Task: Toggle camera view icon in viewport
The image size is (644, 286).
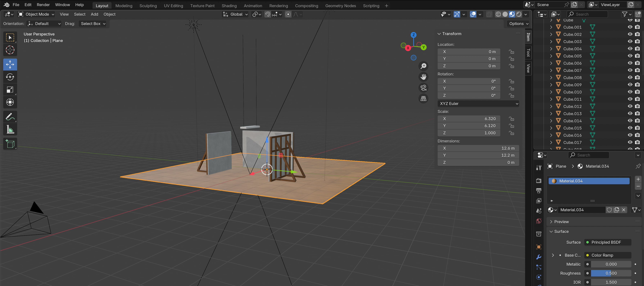Action: pyautogui.click(x=423, y=88)
